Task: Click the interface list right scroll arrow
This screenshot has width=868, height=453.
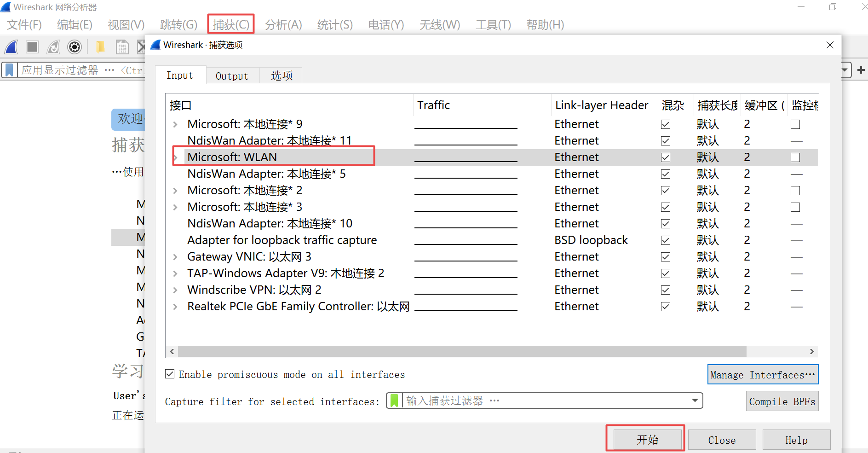Action: (812, 351)
